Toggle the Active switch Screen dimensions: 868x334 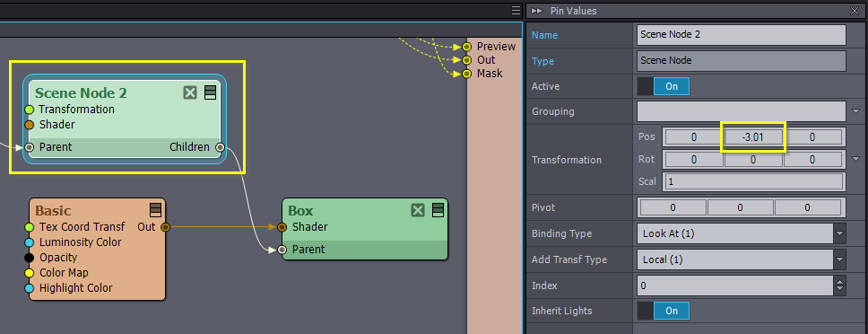(x=664, y=86)
